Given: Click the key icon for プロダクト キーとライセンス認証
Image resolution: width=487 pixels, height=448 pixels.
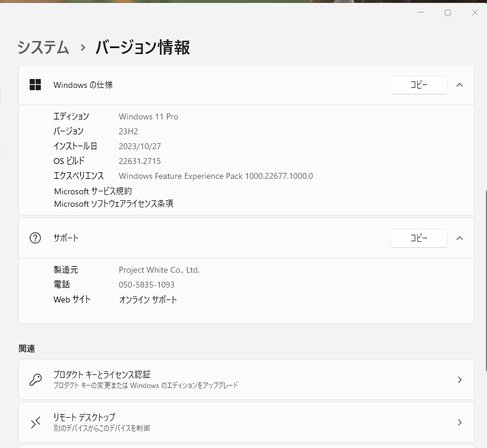Looking at the screenshot, I should [36, 380].
